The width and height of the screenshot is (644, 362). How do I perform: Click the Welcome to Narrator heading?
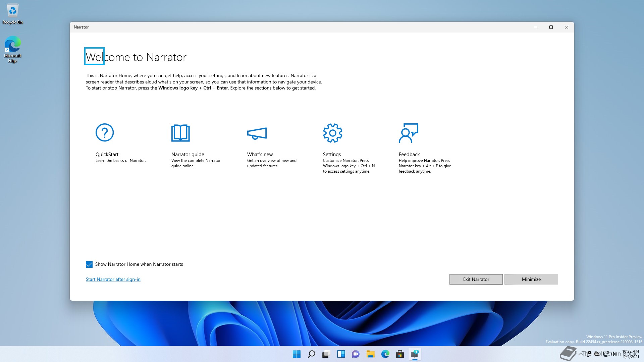pyautogui.click(x=136, y=57)
